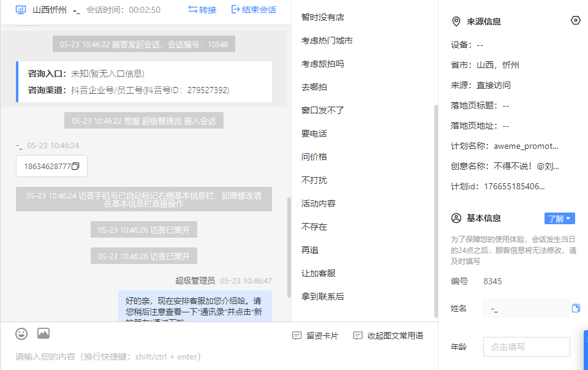Click the message input box
This screenshot has height=370, width=588.
[x=219, y=357]
